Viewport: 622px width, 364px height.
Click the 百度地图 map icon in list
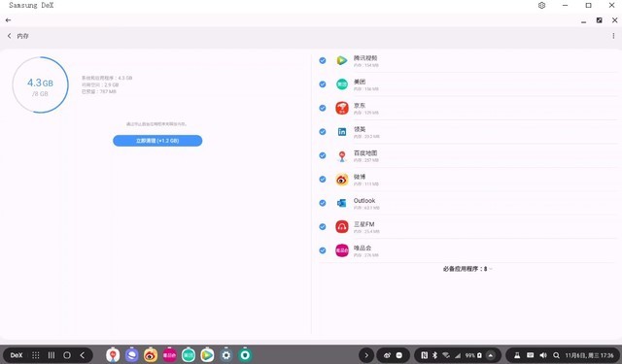point(341,156)
